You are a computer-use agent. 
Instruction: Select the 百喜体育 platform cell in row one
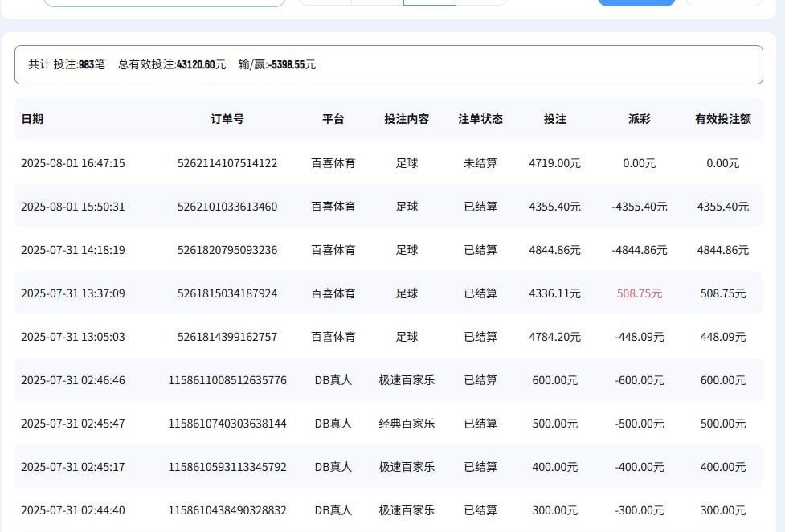[333, 163]
